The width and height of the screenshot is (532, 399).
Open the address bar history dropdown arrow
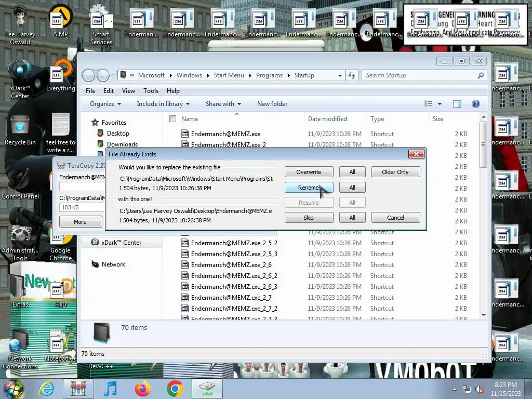tap(340, 75)
